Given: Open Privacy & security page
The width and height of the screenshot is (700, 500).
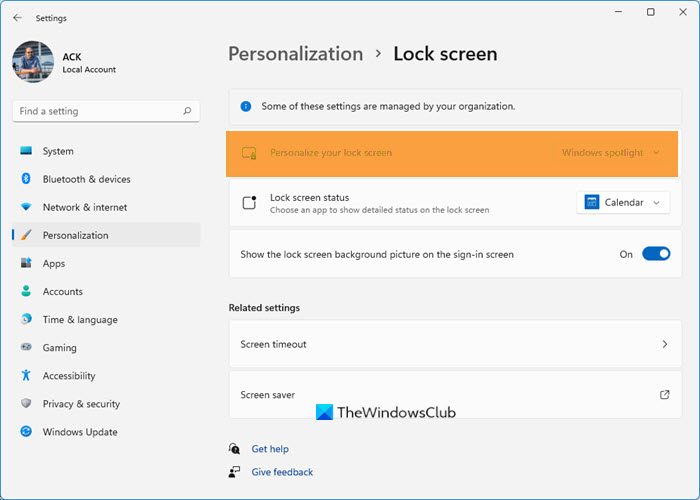Looking at the screenshot, I should pos(80,404).
